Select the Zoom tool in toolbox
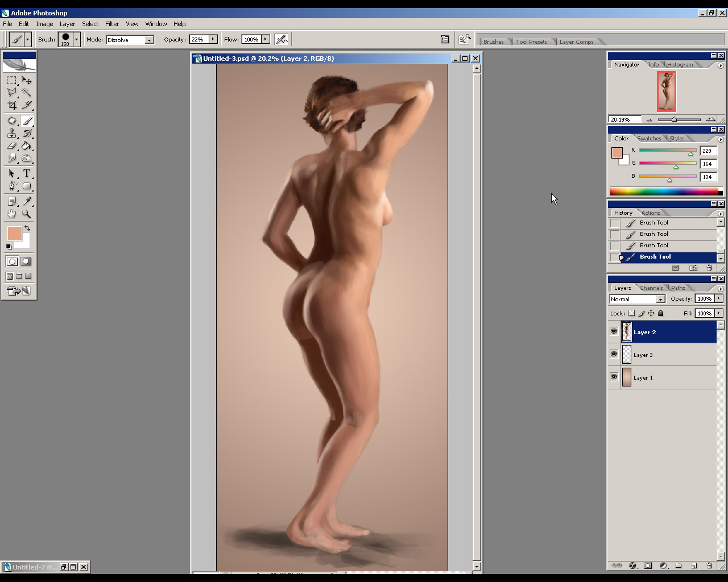Viewport: 728px width, 582px height. (x=26, y=214)
